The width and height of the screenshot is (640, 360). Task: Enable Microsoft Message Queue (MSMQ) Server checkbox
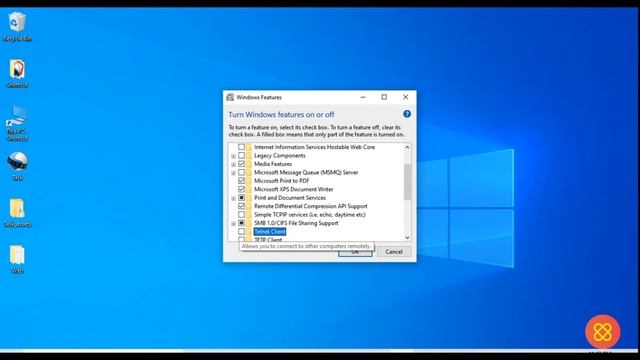(x=242, y=173)
